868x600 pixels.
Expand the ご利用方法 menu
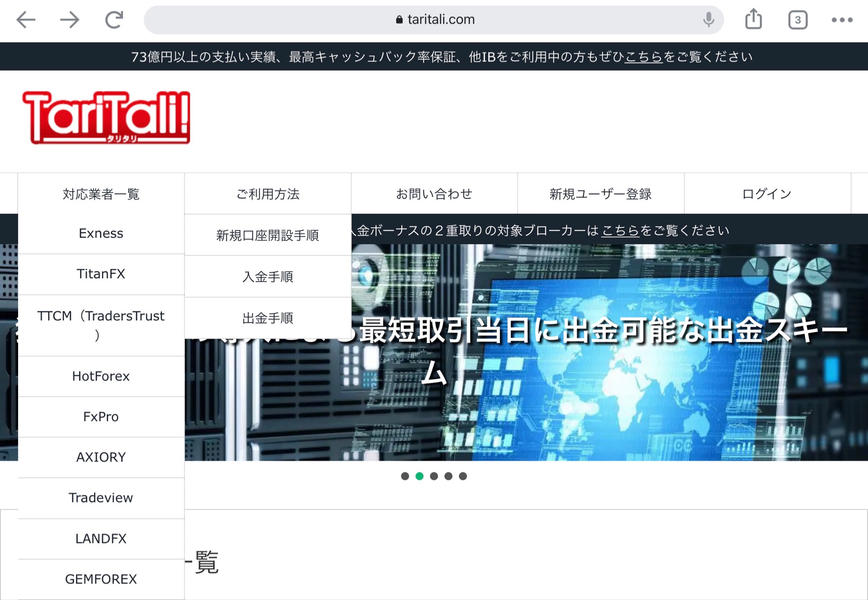click(268, 194)
